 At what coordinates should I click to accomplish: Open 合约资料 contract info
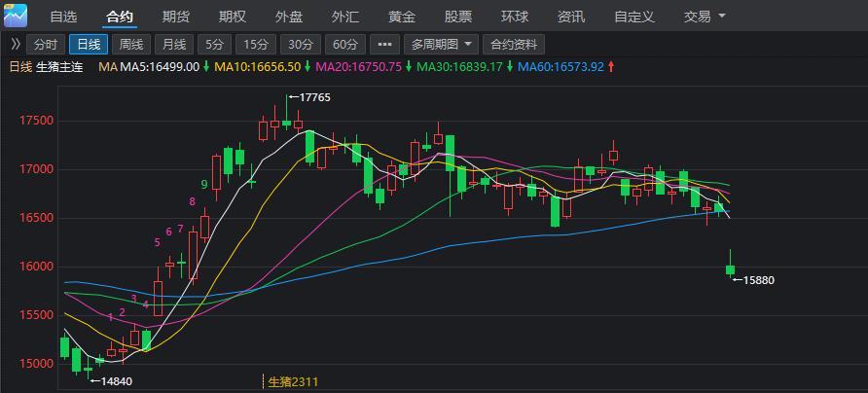tap(514, 45)
